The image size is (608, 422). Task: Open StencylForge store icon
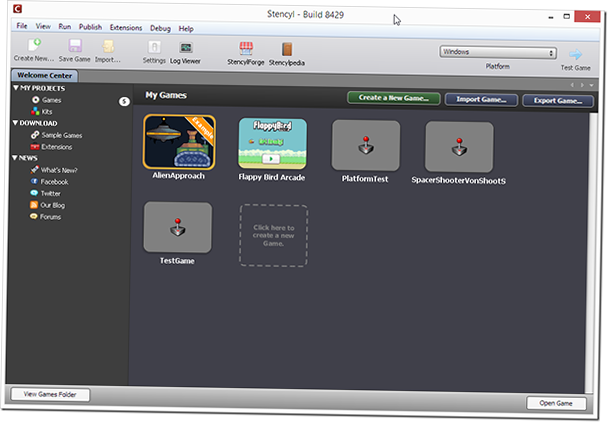[246, 49]
